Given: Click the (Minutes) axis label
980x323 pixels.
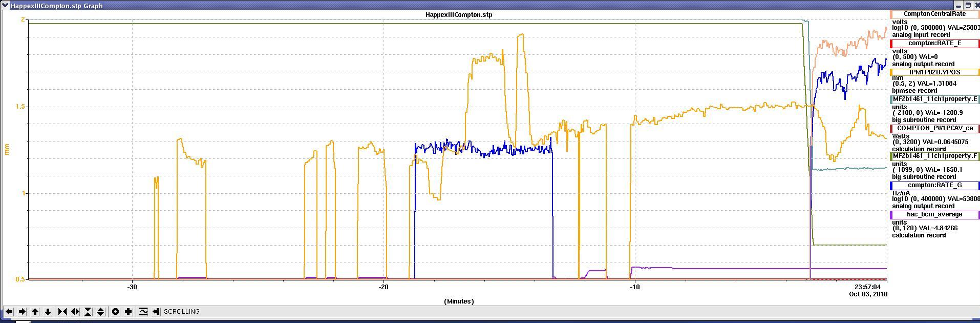Looking at the screenshot, I should [459, 301].
